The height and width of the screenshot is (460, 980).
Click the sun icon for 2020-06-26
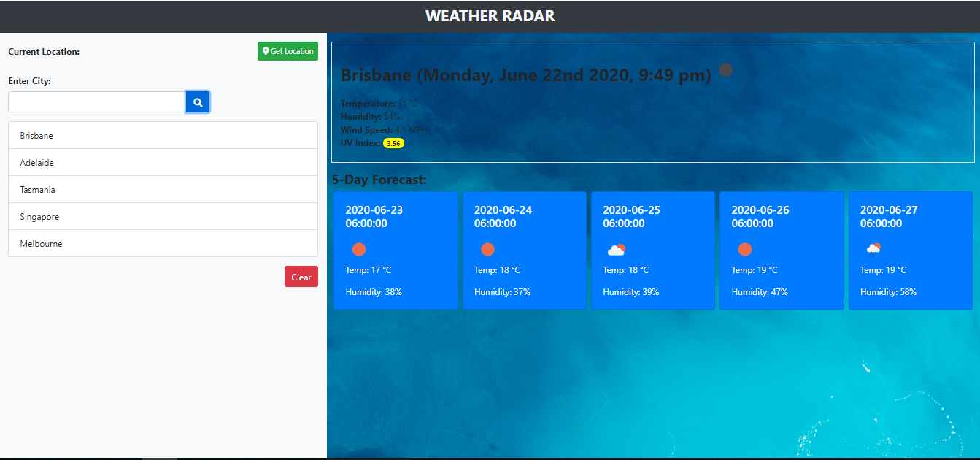(745, 250)
